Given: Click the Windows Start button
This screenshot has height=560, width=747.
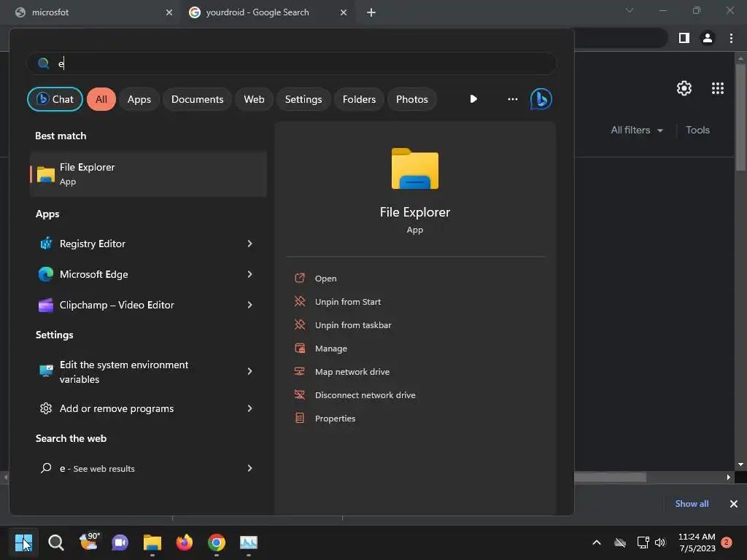Looking at the screenshot, I should [x=23, y=542].
